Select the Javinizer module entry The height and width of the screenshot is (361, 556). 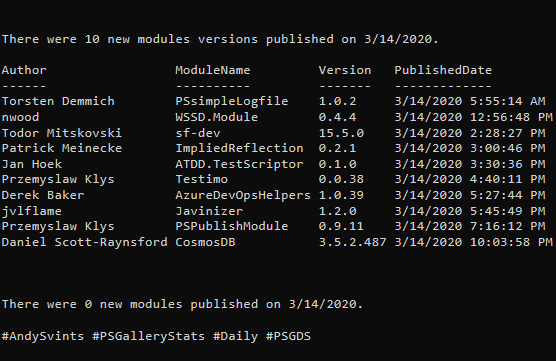point(209,211)
